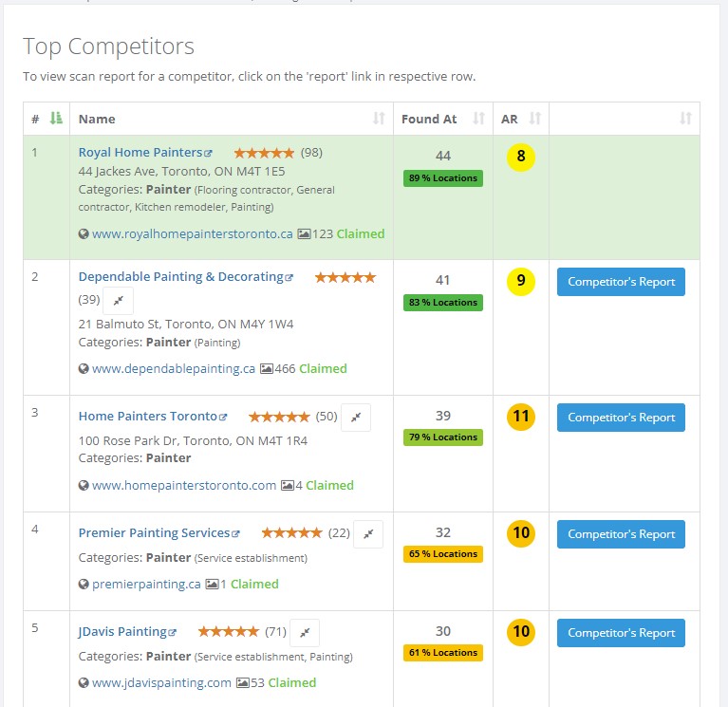This screenshot has height=707, width=728.
Task: Sort table by rank number column
Action: (x=56, y=119)
